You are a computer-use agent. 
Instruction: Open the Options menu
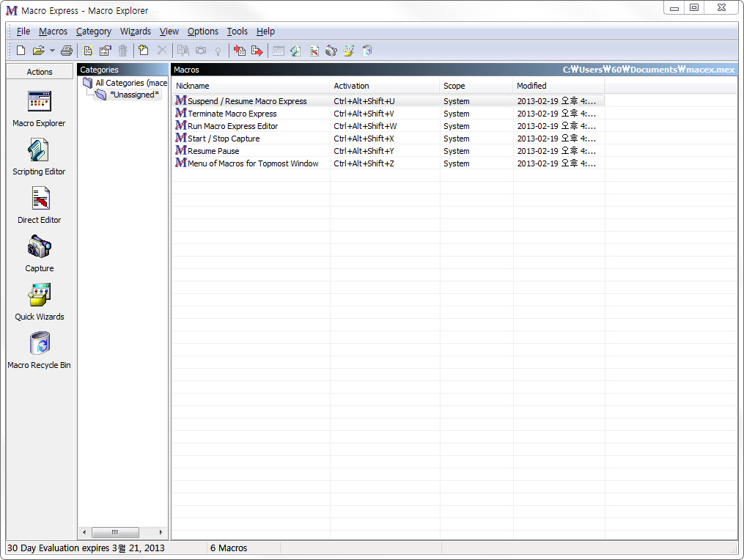coord(202,32)
